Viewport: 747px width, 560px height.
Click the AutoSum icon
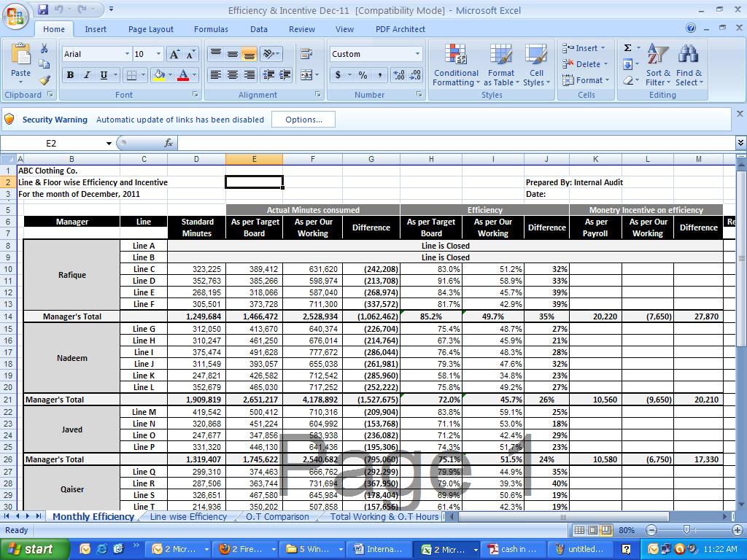pyautogui.click(x=629, y=47)
